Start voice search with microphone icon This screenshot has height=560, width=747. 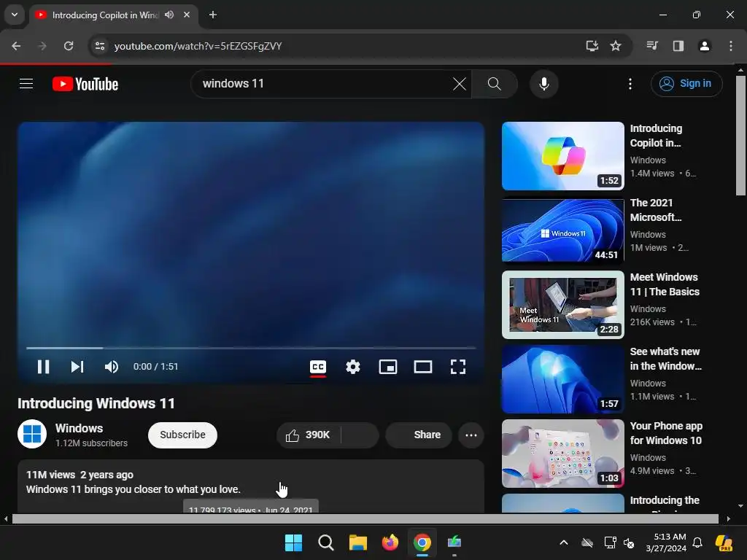pyautogui.click(x=543, y=84)
